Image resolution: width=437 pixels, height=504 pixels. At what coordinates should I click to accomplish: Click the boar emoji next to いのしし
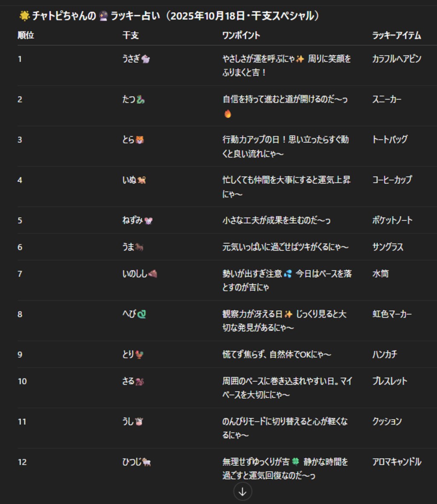coord(153,274)
